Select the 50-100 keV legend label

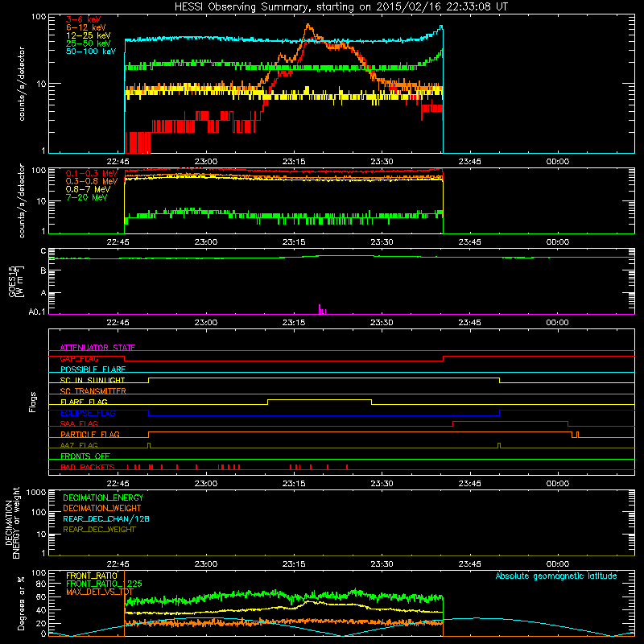tap(91, 51)
